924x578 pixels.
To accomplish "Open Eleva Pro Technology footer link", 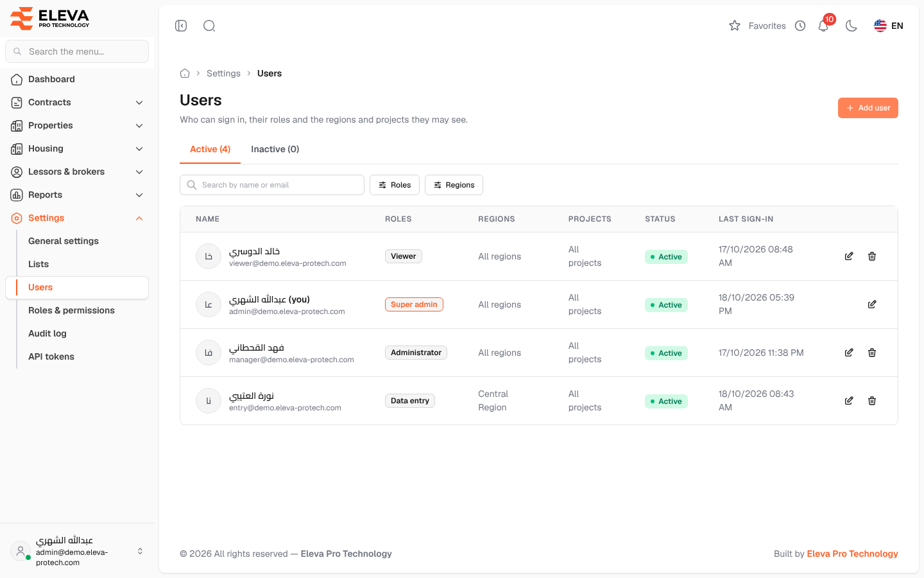I will [852, 554].
